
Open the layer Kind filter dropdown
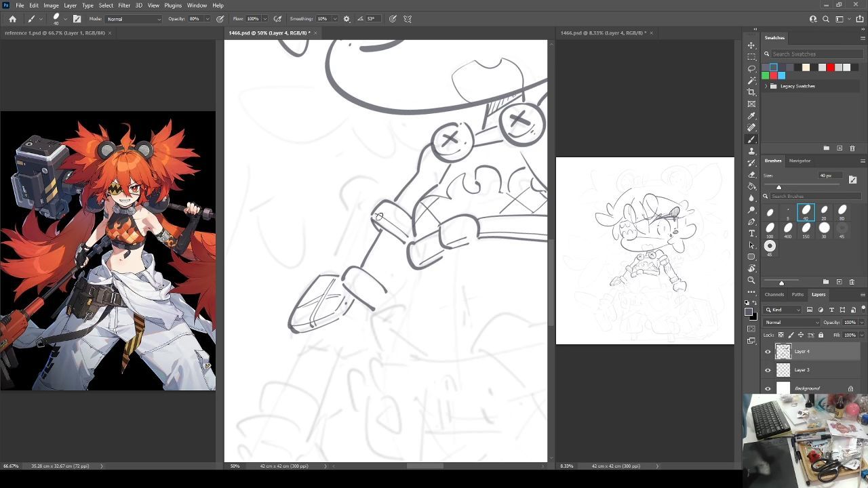(783, 310)
